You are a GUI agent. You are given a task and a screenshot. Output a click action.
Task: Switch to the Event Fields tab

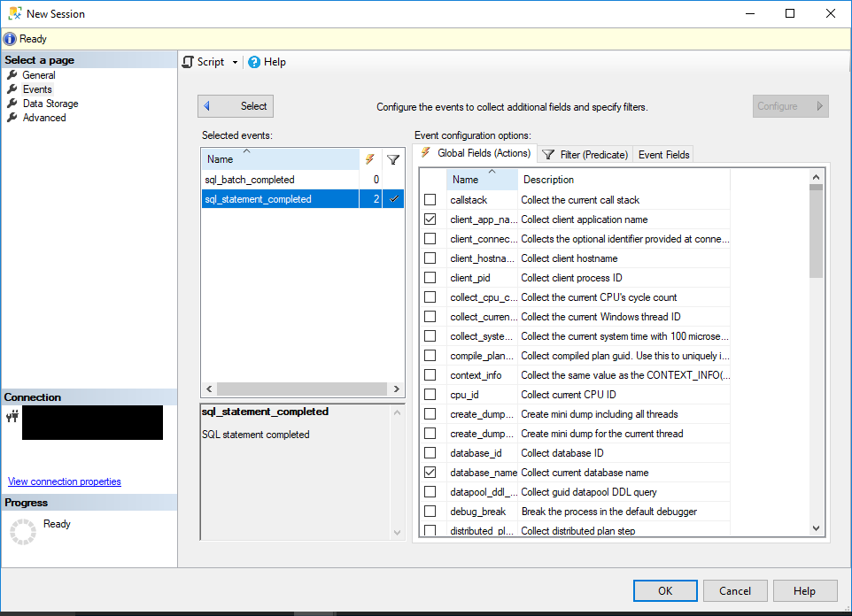[662, 153]
